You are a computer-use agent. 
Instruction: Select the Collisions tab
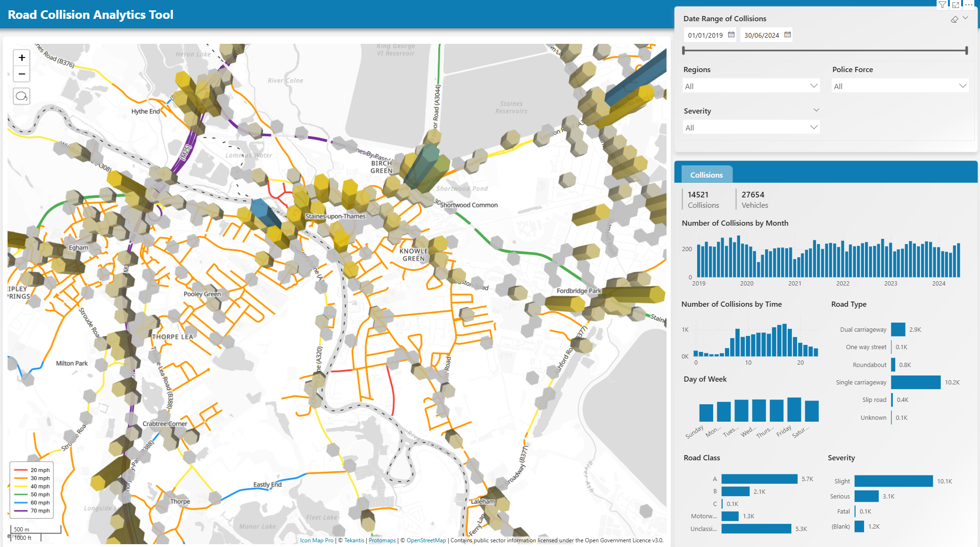click(x=706, y=175)
